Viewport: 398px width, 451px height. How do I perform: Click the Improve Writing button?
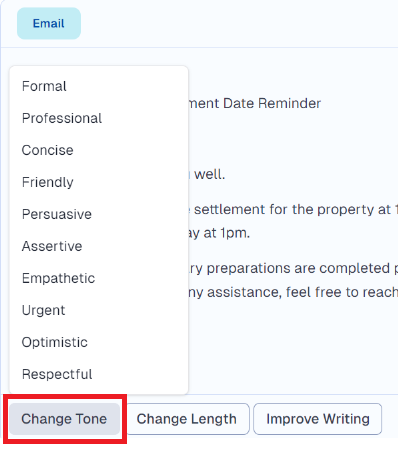pyautogui.click(x=318, y=419)
